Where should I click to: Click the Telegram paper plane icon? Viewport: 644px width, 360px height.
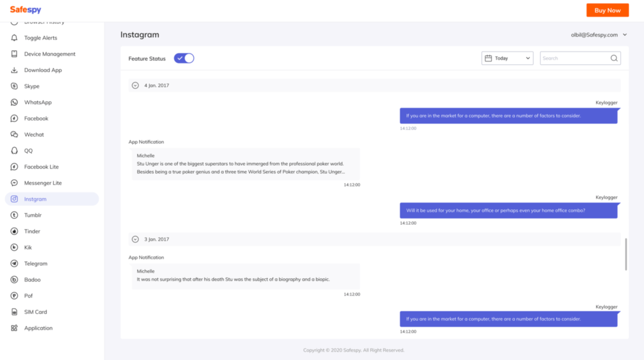pyautogui.click(x=14, y=264)
